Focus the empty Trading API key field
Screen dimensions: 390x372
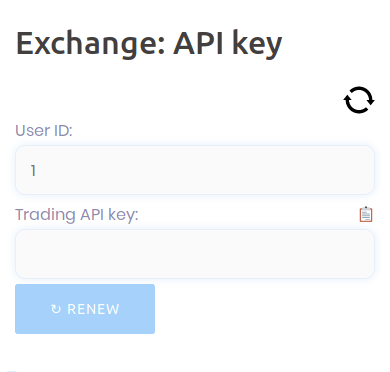195,254
